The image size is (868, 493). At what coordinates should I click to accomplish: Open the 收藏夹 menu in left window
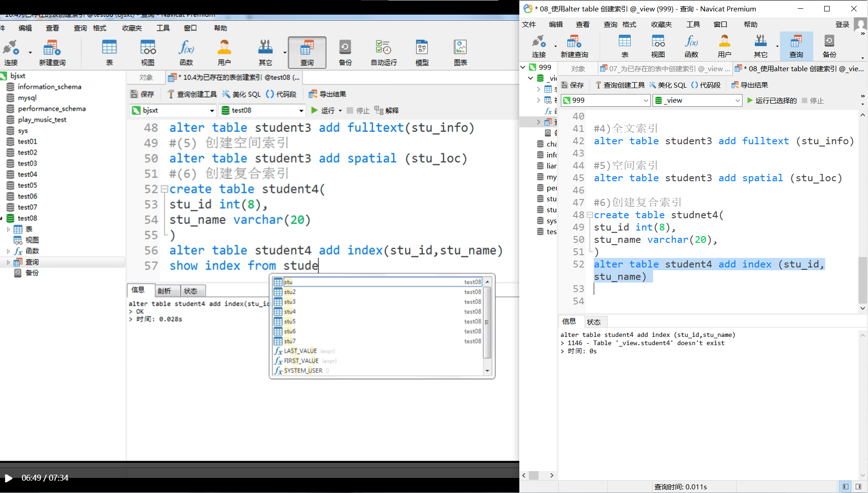coord(132,28)
